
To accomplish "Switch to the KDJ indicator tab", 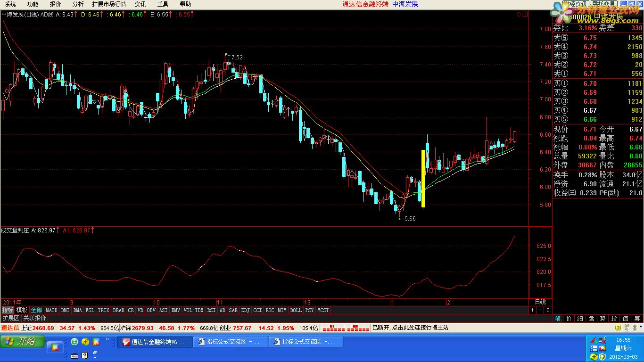I will [245, 310].
